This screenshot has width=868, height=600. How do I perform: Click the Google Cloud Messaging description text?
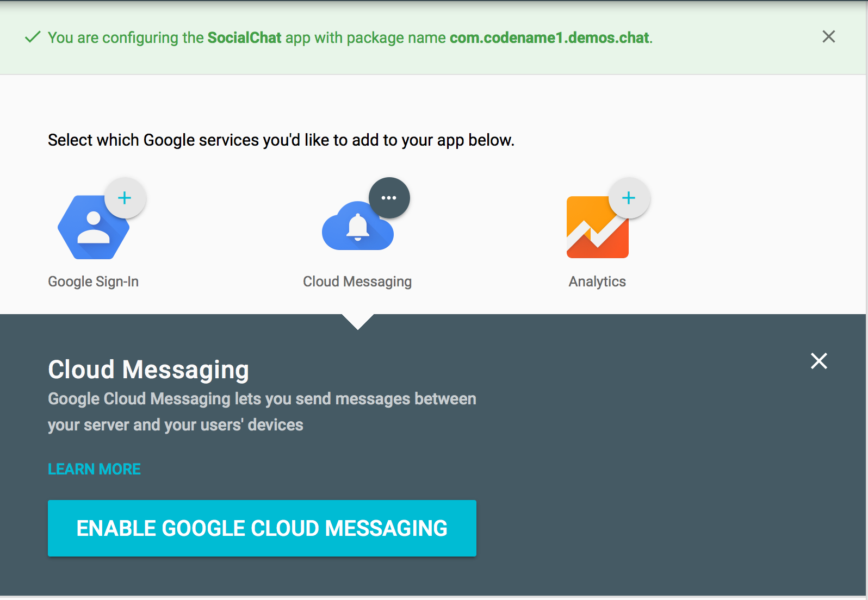point(262,411)
